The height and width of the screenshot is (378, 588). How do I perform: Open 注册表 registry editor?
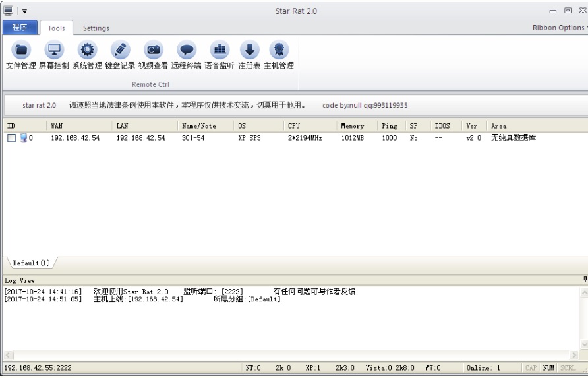click(249, 55)
